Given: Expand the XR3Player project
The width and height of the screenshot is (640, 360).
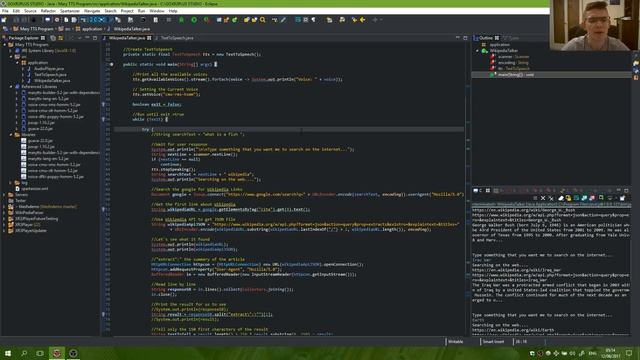Looking at the screenshot, I should click(x=4, y=224).
